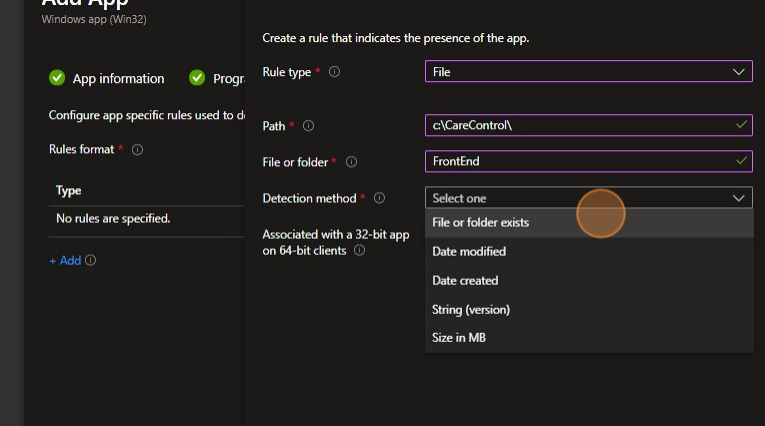Choose 'Date modified' detection method
Viewport: 765px width, 426px height.
(469, 251)
